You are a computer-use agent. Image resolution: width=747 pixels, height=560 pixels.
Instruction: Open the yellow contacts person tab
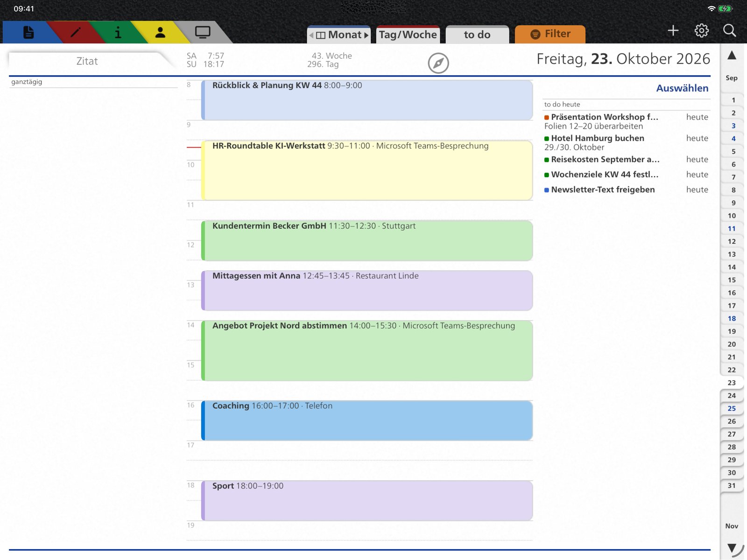(x=160, y=32)
